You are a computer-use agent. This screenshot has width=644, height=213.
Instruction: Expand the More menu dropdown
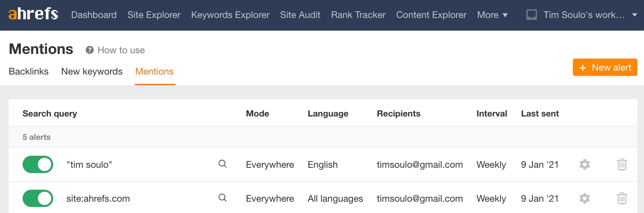(492, 15)
